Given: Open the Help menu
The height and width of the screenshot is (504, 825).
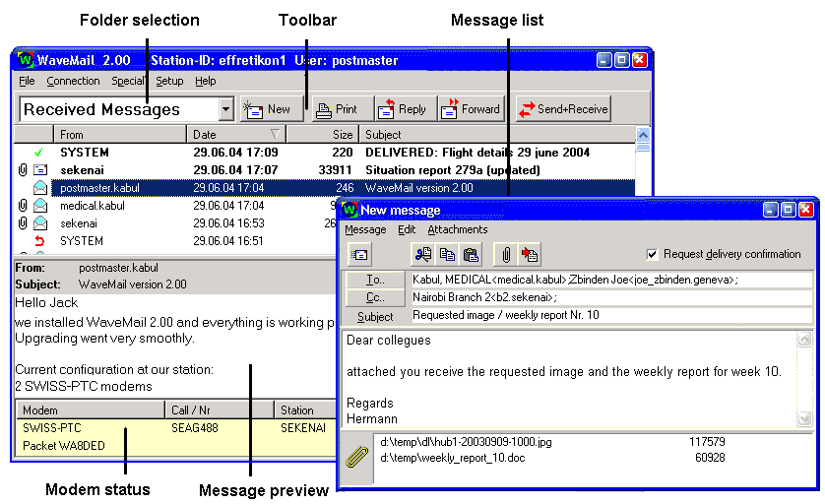Looking at the screenshot, I should click(x=206, y=81).
